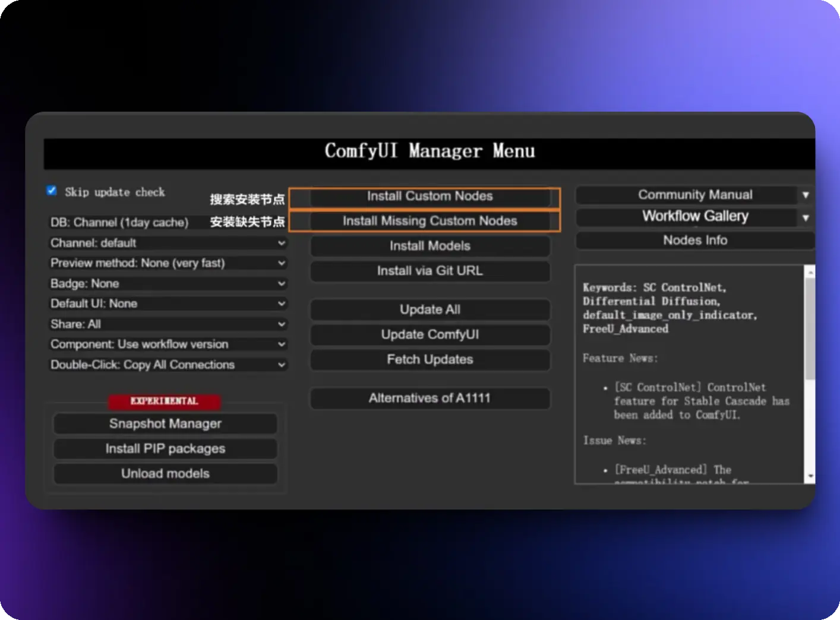Open the Install Models dialog
Screen dimensions: 840x620
[x=430, y=246]
